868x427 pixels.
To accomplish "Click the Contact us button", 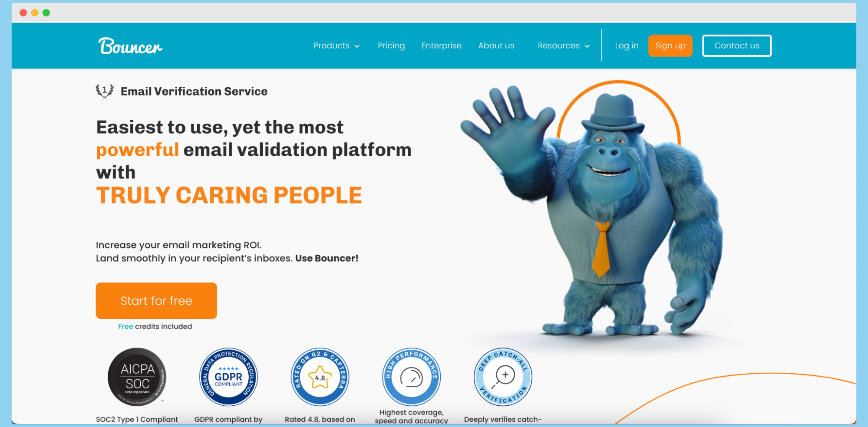I will pos(736,46).
